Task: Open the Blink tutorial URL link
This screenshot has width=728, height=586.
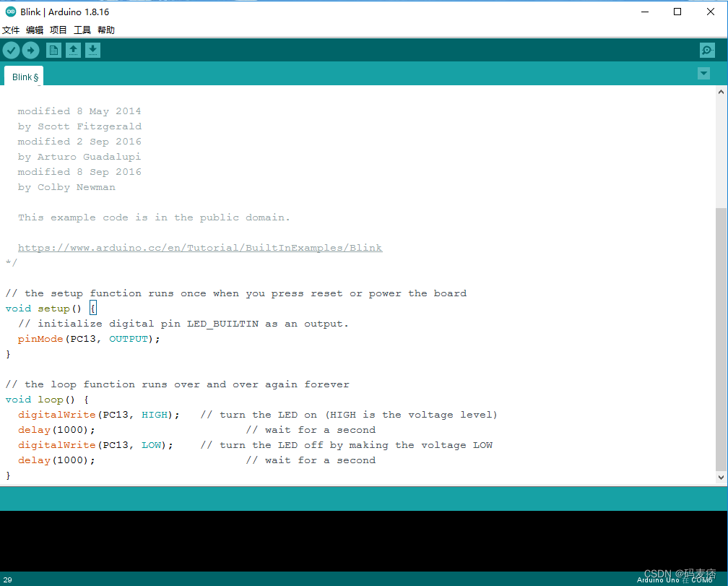Action: [x=200, y=247]
